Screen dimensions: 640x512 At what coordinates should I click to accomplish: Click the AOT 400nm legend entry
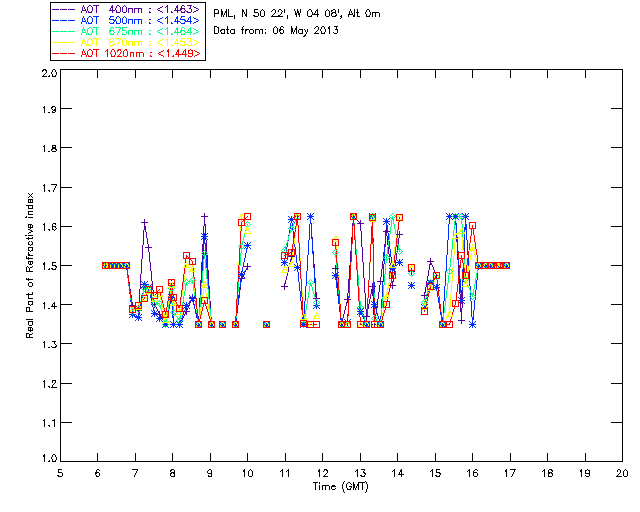click(x=127, y=9)
